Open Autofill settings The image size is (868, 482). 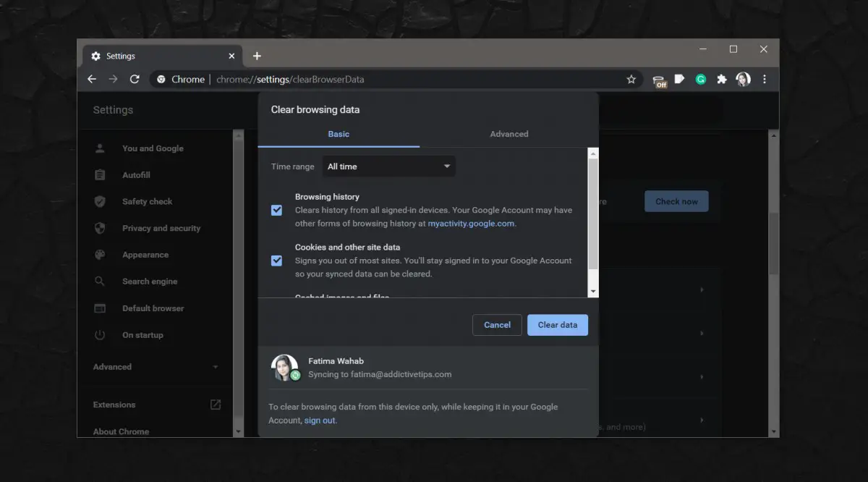[x=136, y=175]
